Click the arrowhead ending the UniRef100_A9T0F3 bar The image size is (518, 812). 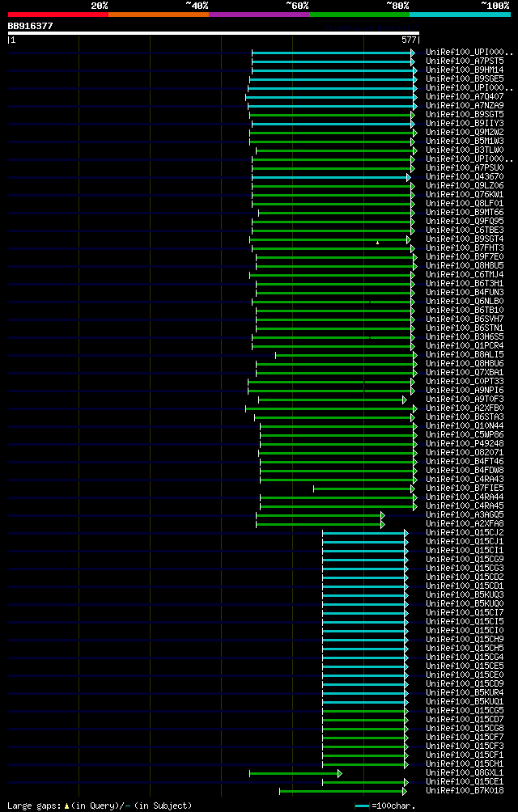pyautogui.click(x=405, y=400)
